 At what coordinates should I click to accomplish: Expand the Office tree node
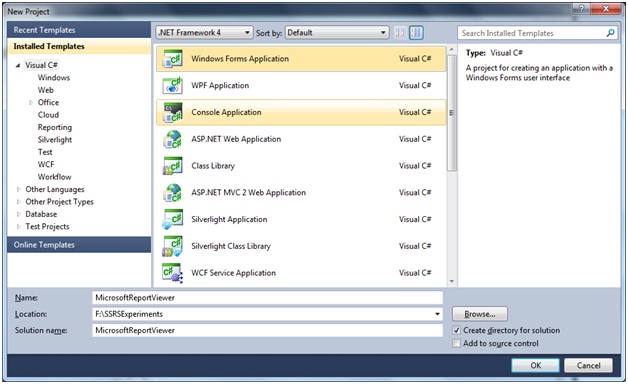tap(31, 103)
